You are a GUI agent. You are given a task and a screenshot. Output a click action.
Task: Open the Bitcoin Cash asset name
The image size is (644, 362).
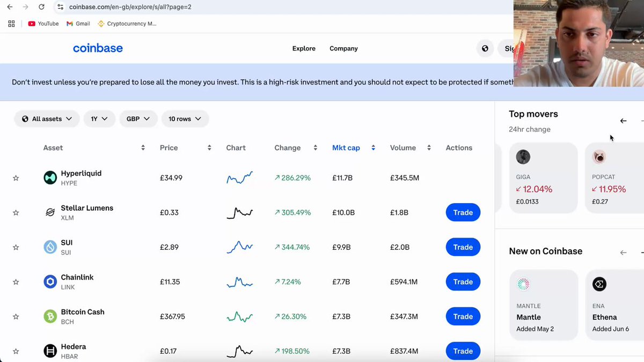[x=83, y=312]
